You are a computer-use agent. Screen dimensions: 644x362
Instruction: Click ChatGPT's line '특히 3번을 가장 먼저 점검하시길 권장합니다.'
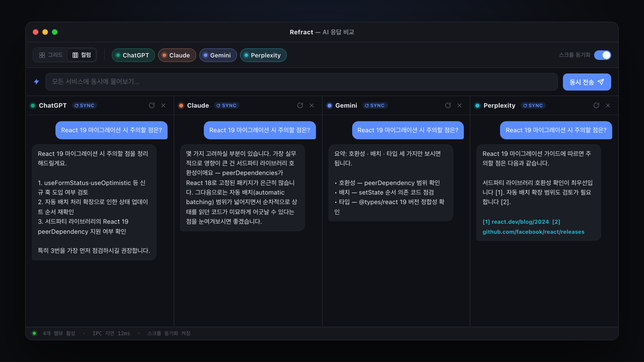(94, 250)
